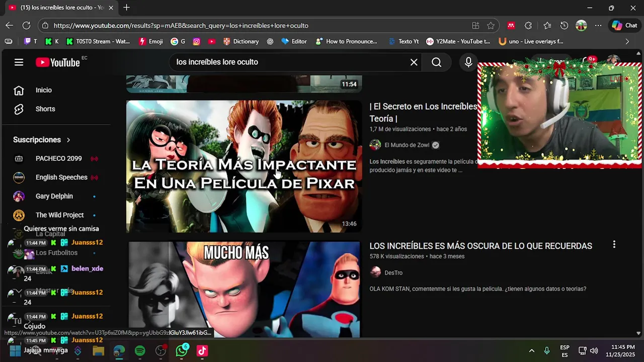Visit El Mundo de Zowl channel
The image size is (644, 362).
407,145
